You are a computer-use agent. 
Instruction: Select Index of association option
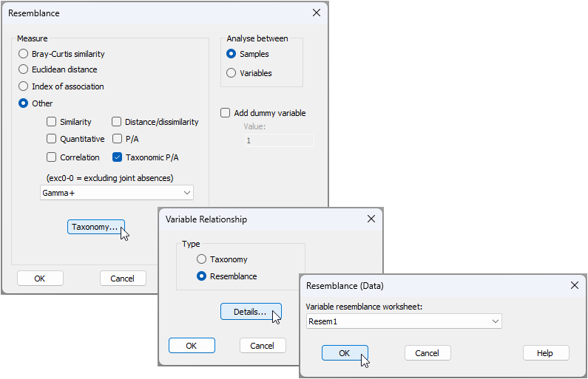coord(24,86)
